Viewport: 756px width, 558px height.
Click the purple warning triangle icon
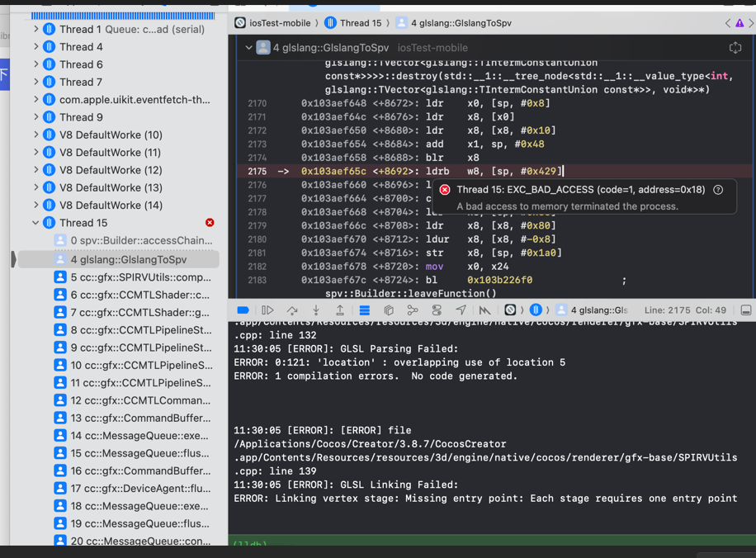(739, 23)
